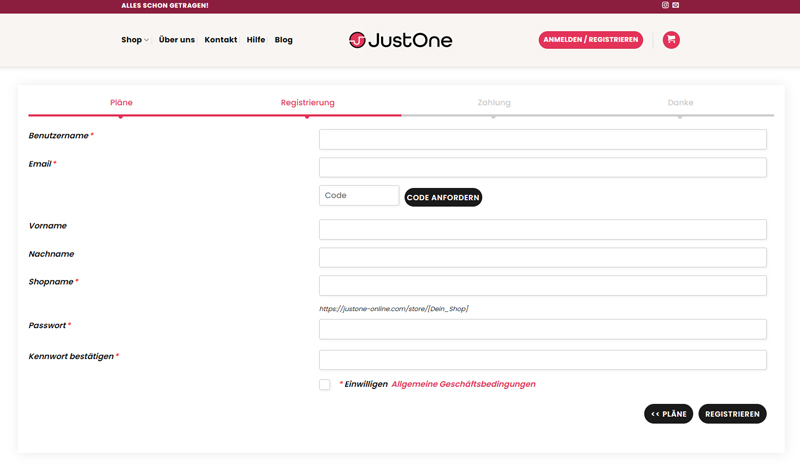800x466 pixels.
Task: Open the Über uns page
Action: [177, 40]
